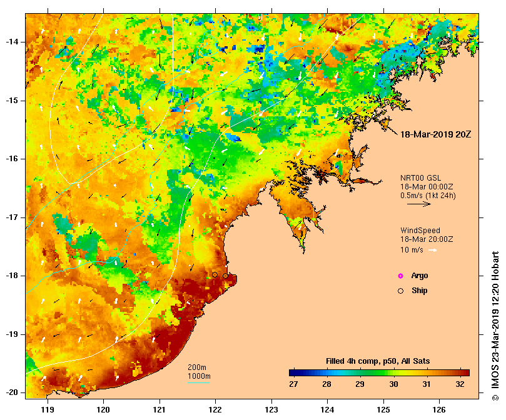Click the color bar value '29'
Image resolution: width=506 pixels, height=420 pixels.
(x=360, y=384)
